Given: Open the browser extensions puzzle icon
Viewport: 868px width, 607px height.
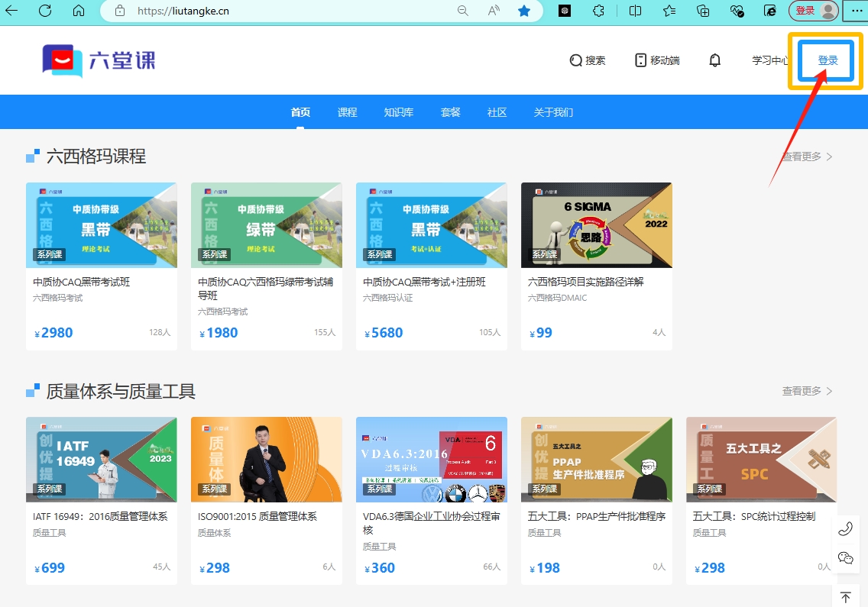Looking at the screenshot, I should point(599,11).
